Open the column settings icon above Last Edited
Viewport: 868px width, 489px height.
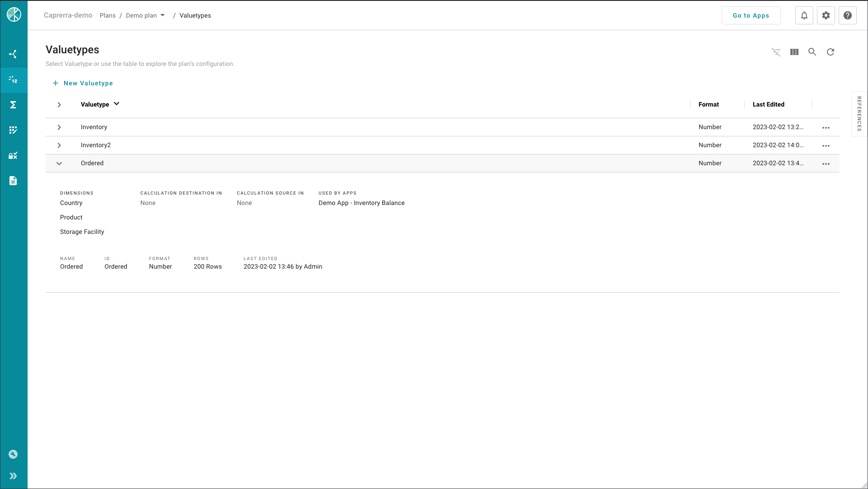coord(794,52)
